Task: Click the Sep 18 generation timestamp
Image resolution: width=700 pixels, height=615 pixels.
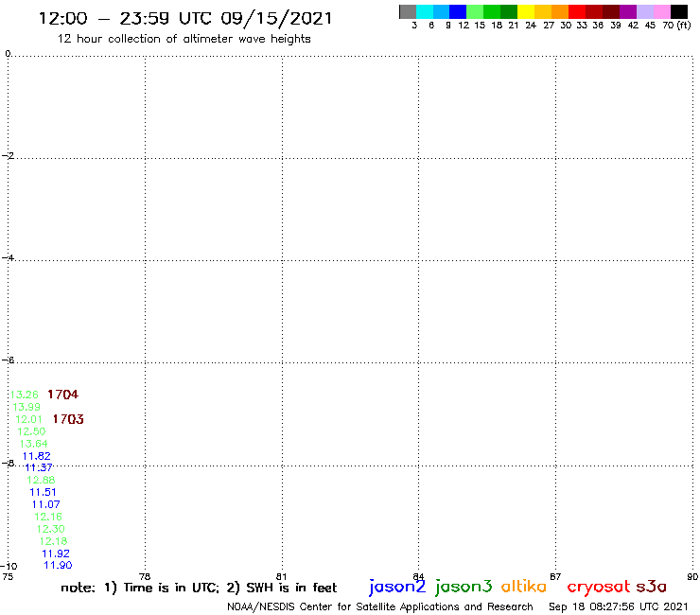Action: coord(619,607)
